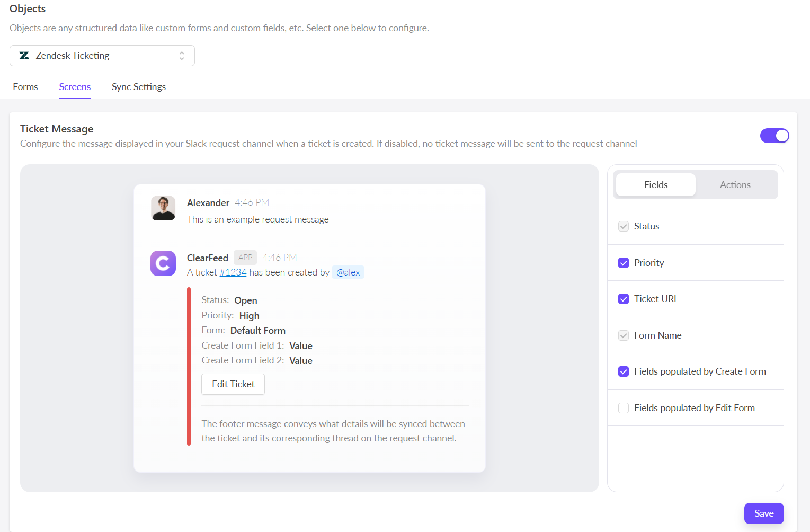Toggle the Ticket Message switch off
Viewport: 810px width, 532px height.
click(774, 136)
